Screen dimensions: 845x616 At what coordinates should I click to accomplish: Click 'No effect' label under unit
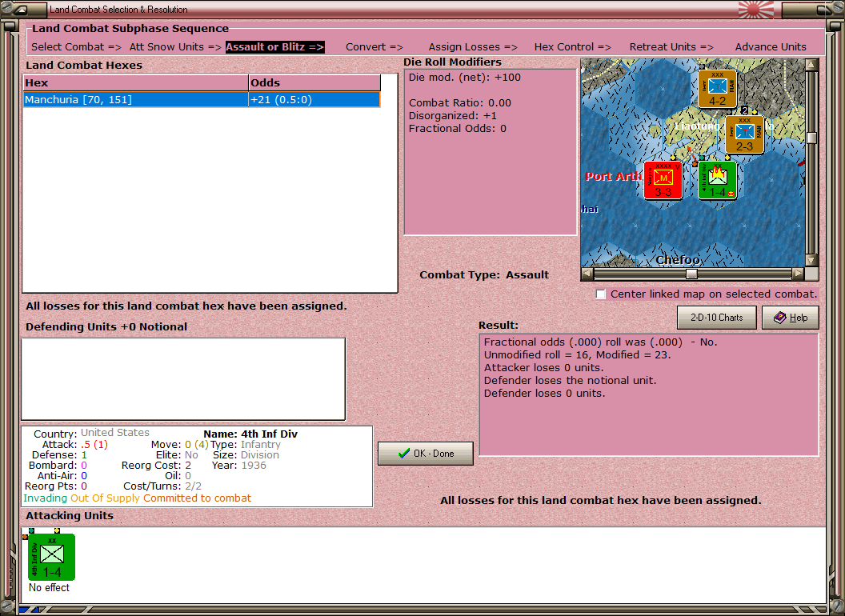pos(49,587)
